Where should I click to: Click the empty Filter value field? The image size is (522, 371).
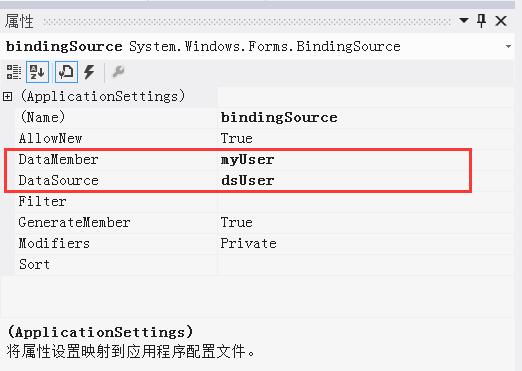pos(365,202)
